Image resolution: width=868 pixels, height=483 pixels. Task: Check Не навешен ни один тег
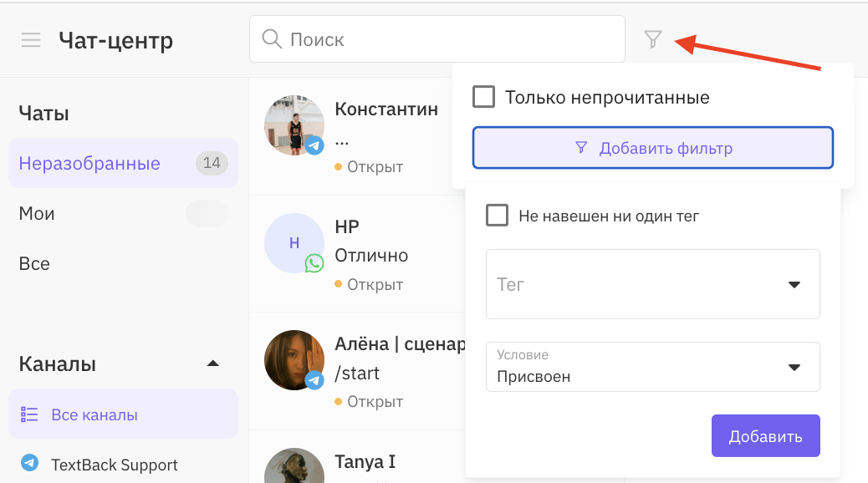pyautogui.click(x=498, y=216)
